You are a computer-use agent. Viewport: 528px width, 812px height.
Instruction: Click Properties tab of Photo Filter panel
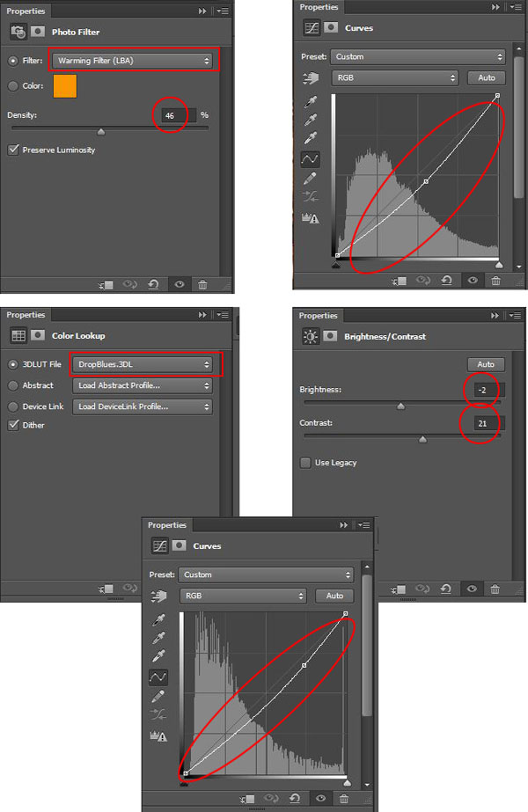pyautogui.click(x=26, y=11)
